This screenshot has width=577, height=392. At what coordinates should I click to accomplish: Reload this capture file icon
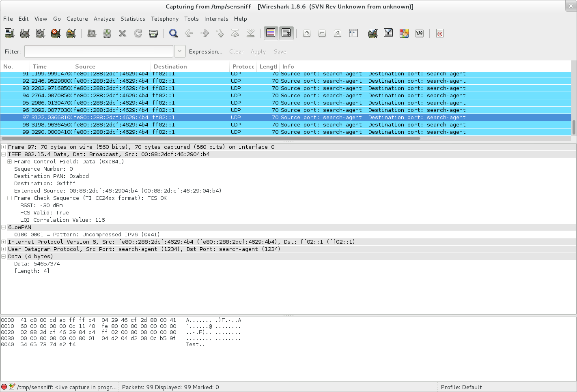138,33
